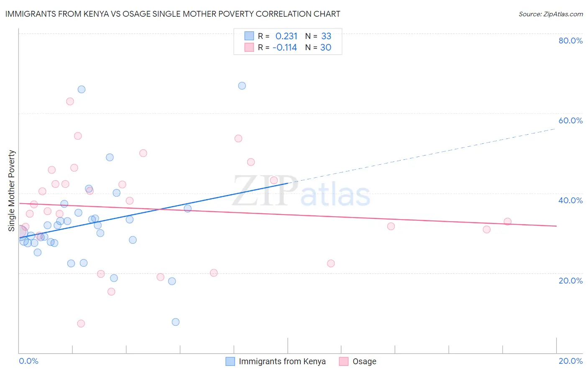This screenshot has height=373, width=588.
Task: Click the pink Osage legend swatch
Action: (x=344, y=361)
